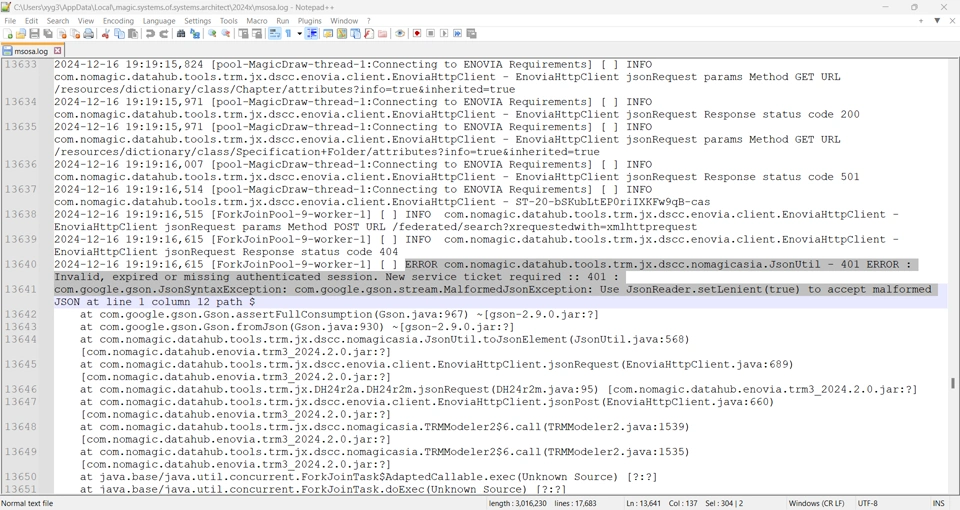Toggle synchronize horizontal scrolling icon

coord(257,34)
